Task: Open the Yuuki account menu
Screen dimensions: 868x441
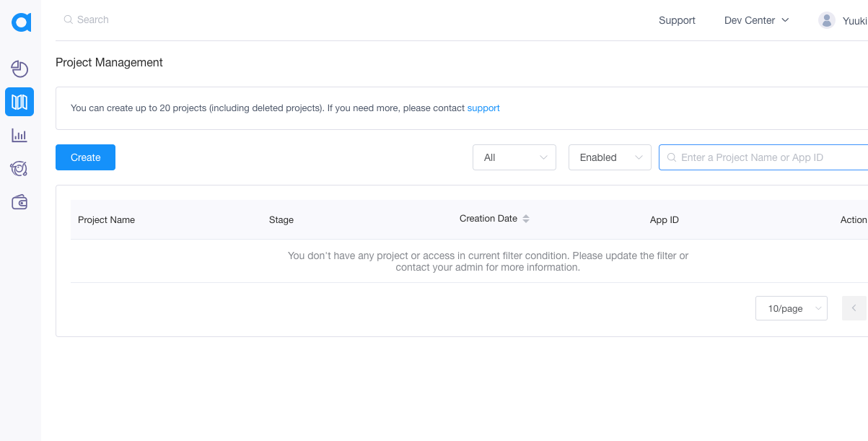Action: [x=854, y=20]
